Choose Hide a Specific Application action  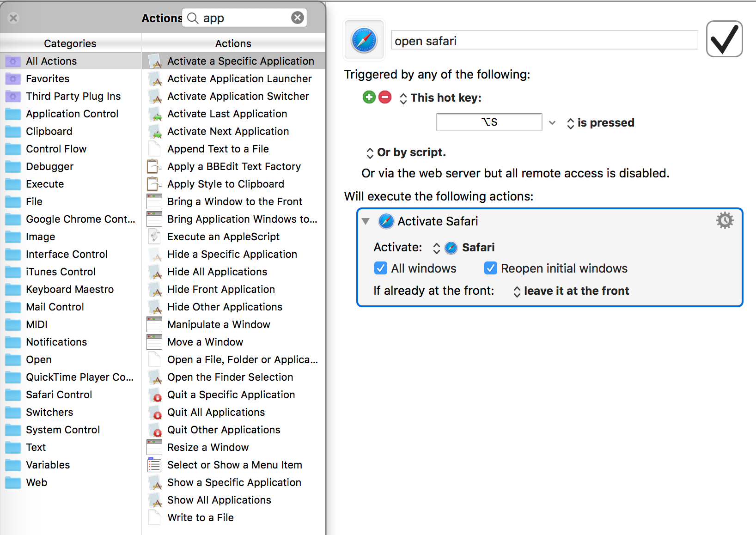[233, 254]
